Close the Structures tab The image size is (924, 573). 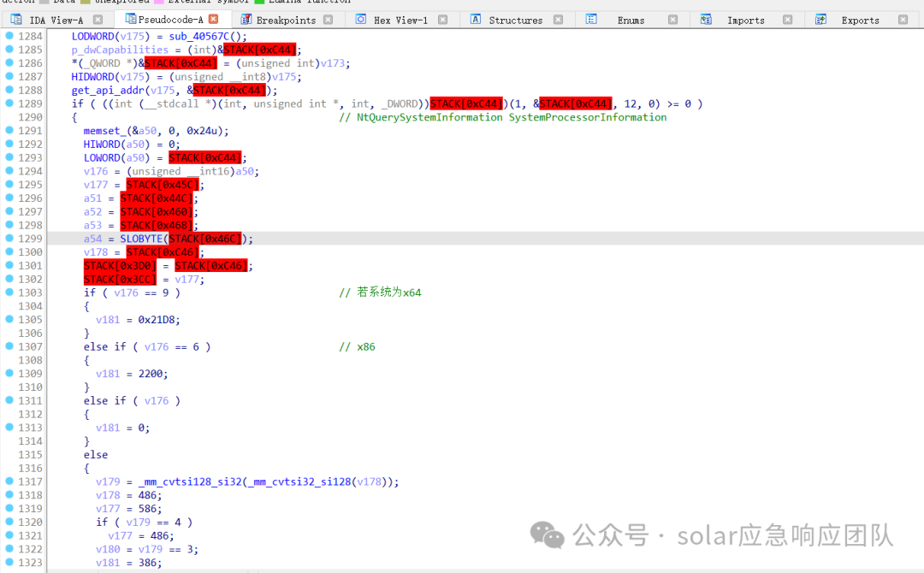(x=558, y=20)
